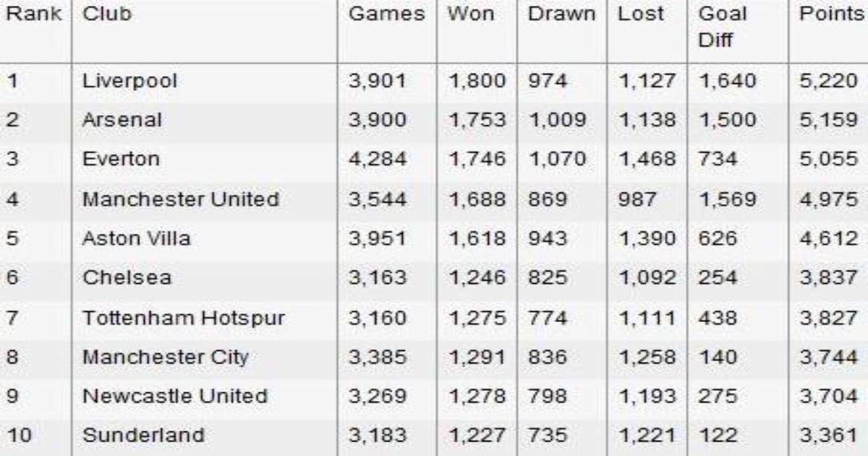Image resolution: width=868 pixels, height=456 pixels.
Task: Open the Liverpool club name
Action: click(129, 81)
